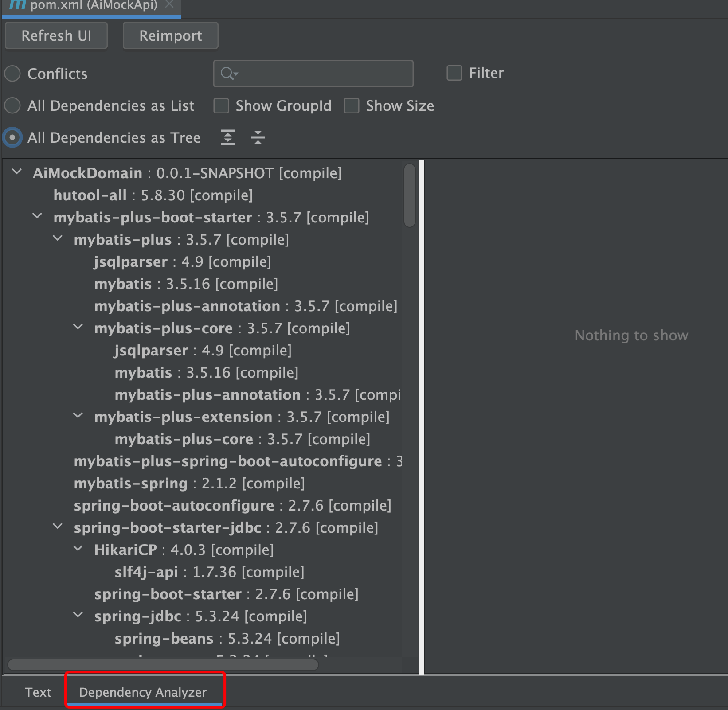Image resolution: width=728 pixels, height=710 pixels.
Task: Open the Dependency Analyzer tab
Action: (x=143, y=692)
